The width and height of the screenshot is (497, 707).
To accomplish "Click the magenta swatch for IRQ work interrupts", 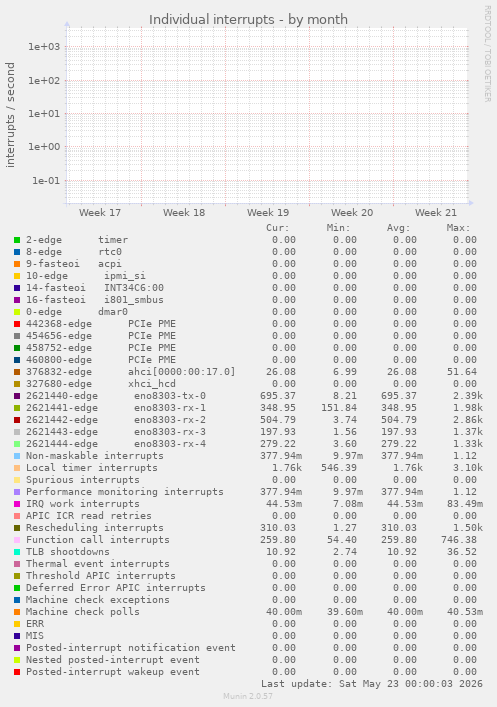I will tap(17, 504).
